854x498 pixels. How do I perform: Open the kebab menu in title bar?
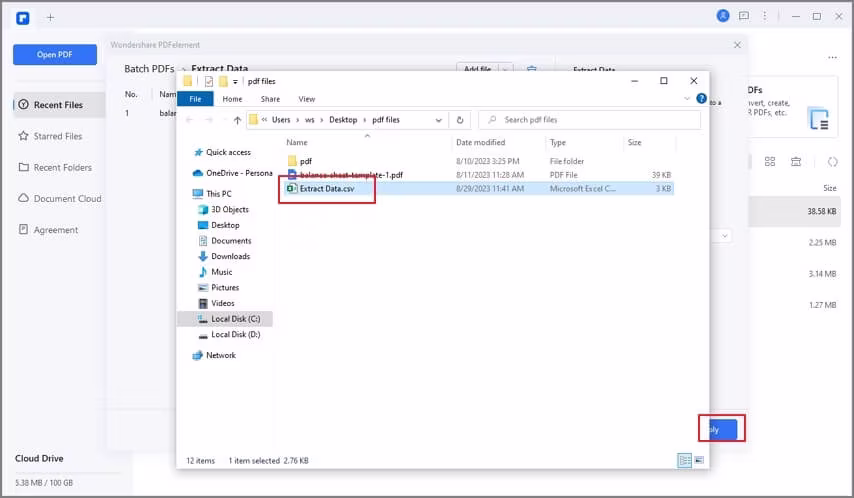764,16
